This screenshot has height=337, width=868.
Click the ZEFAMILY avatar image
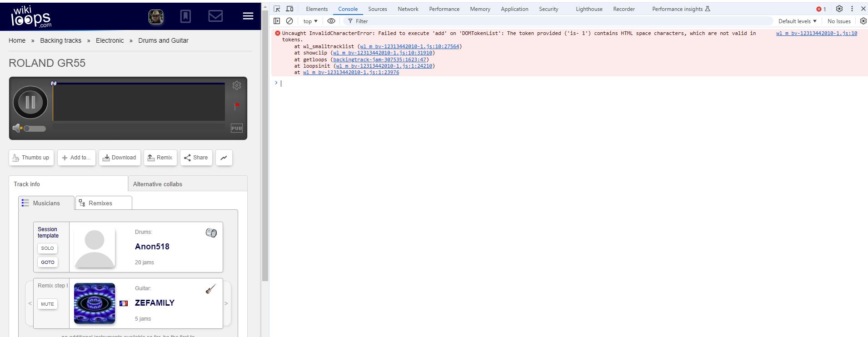95,303
